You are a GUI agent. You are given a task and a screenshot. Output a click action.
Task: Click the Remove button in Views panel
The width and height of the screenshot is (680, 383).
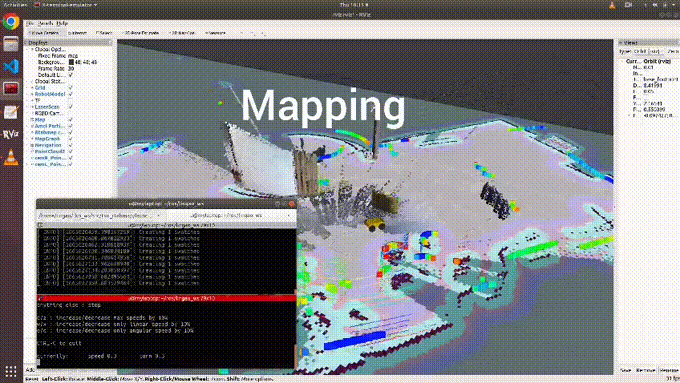coord(645,370)
